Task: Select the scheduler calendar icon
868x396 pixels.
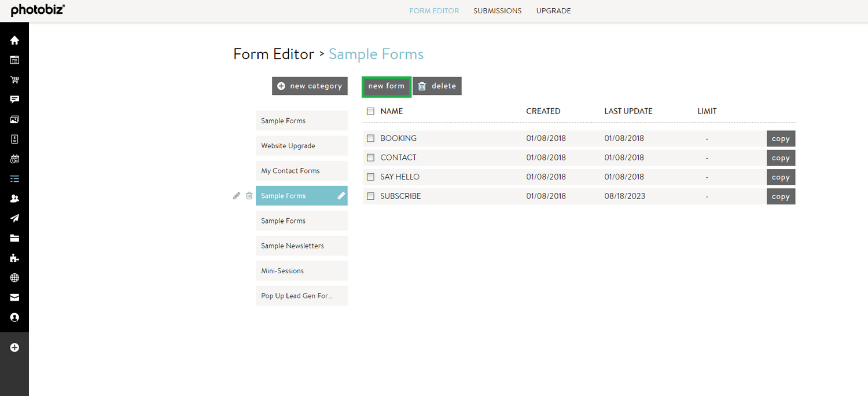Action: pyautogui.click(x=14, y=158)
